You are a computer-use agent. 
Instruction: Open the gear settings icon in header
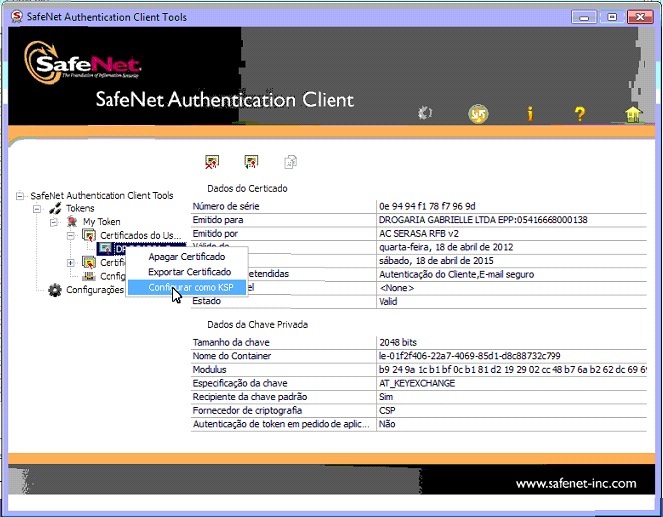[425, 114]
